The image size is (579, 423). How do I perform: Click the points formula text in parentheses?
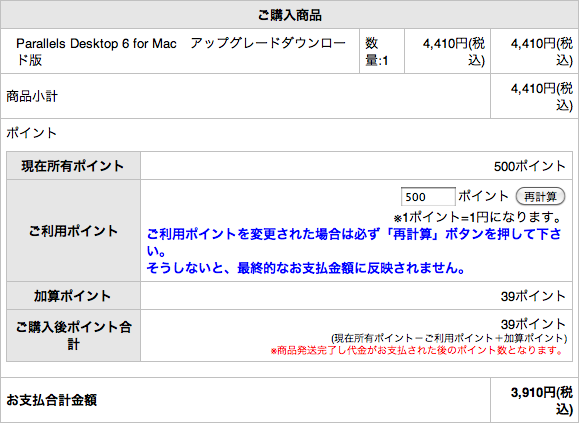click(449, 338)
